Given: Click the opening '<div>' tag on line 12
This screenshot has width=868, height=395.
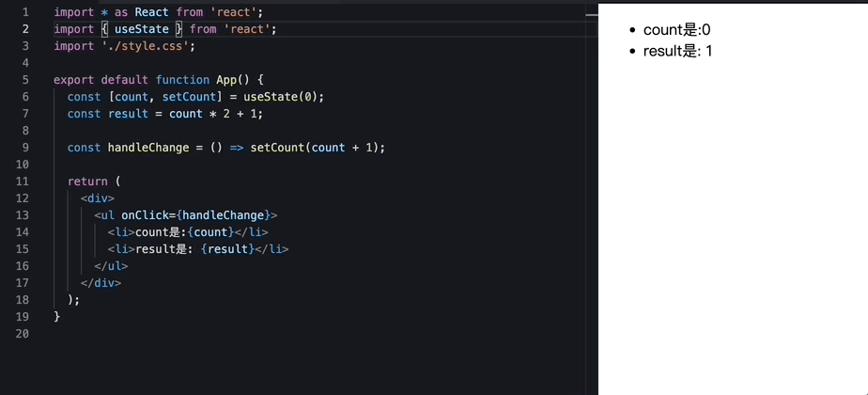Looking at the screenshot, I should click(98, 198).
